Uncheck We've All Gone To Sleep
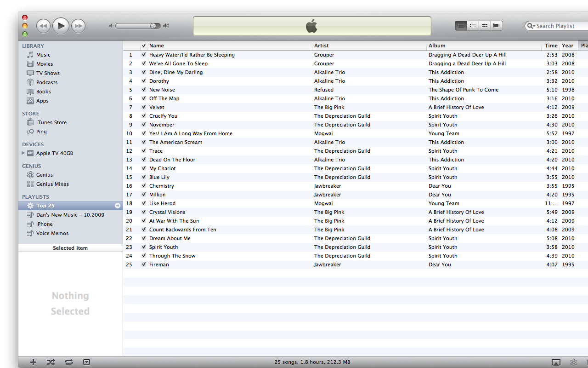The width and height of the screenshot is (588, 368). click(144, 63)
